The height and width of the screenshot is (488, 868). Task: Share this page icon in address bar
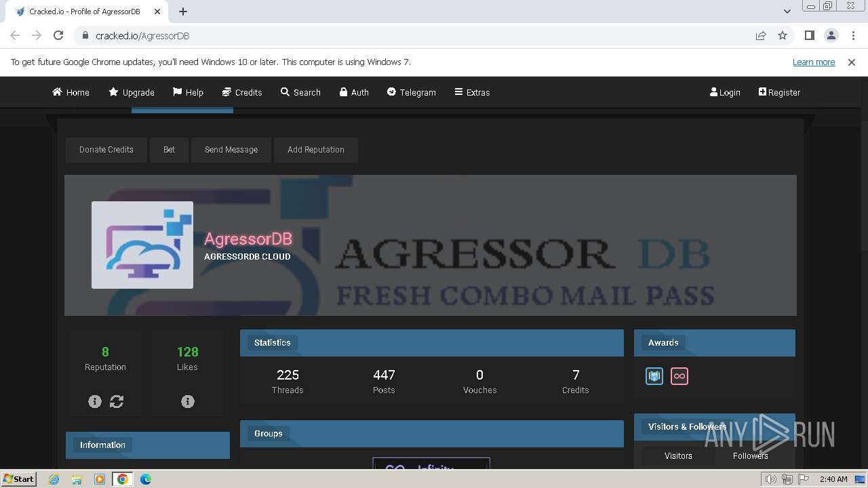coord(761,35)
